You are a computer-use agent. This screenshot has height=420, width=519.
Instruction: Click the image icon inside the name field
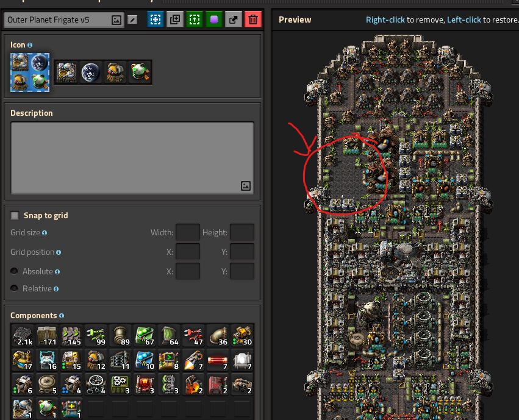116,20
